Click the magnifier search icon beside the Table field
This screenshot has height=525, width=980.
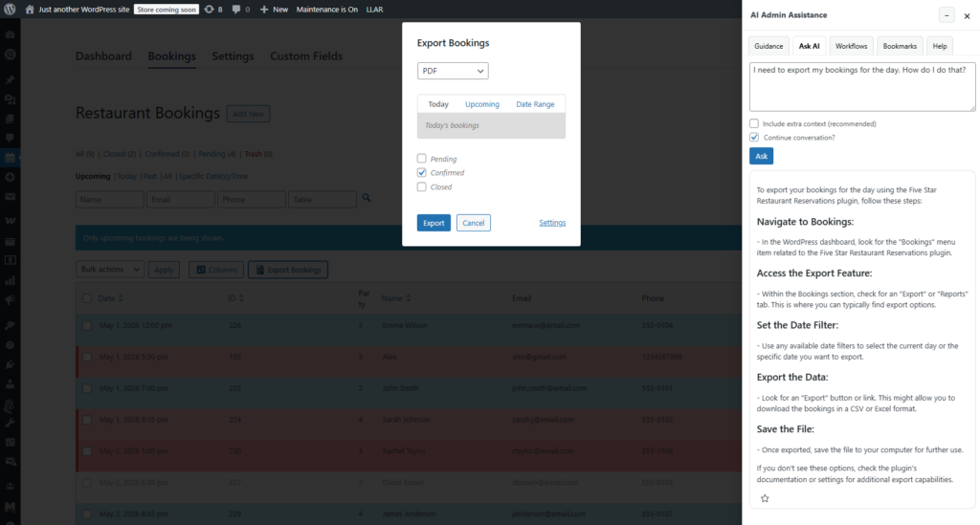(367, 198)
